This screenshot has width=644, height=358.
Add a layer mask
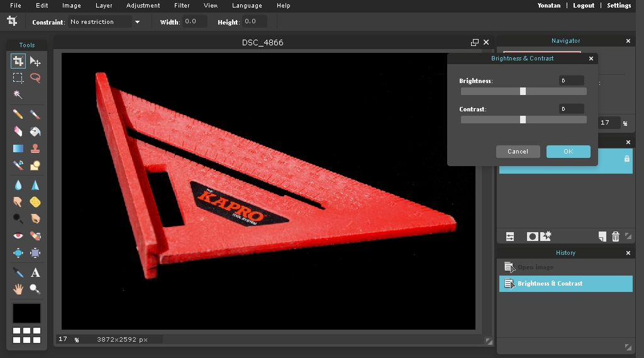[x=532, y=237]
